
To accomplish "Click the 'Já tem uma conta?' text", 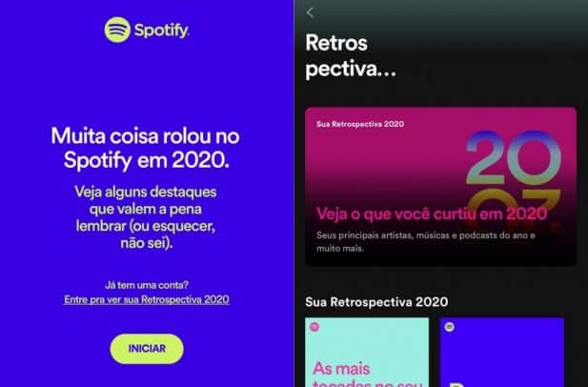I will (x=147, y=285).
